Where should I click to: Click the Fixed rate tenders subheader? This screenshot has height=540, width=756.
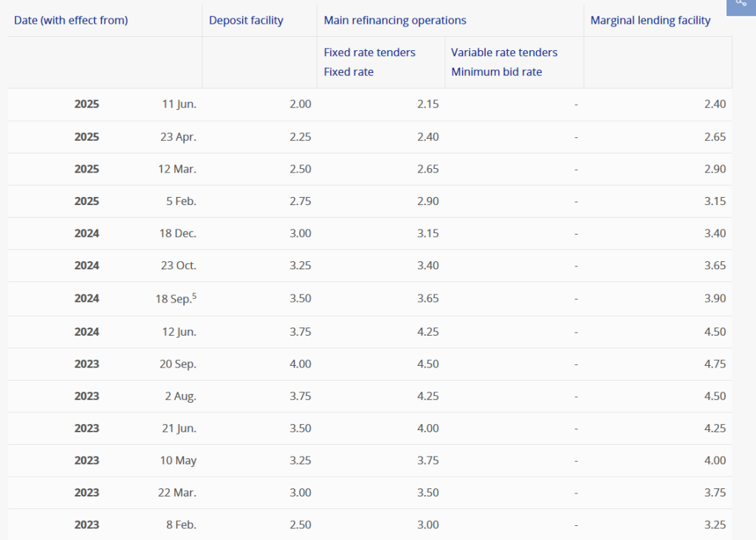tap(369, 52)
